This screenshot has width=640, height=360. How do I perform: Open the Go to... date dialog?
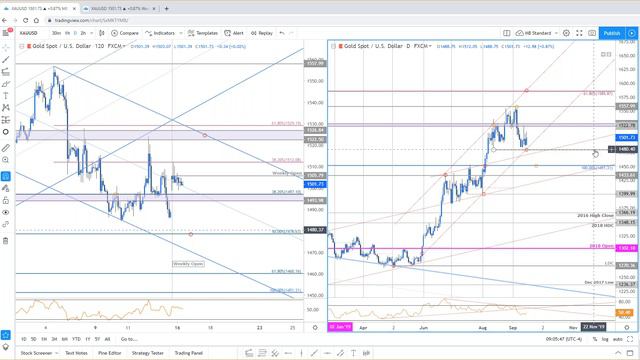point(129,339)
